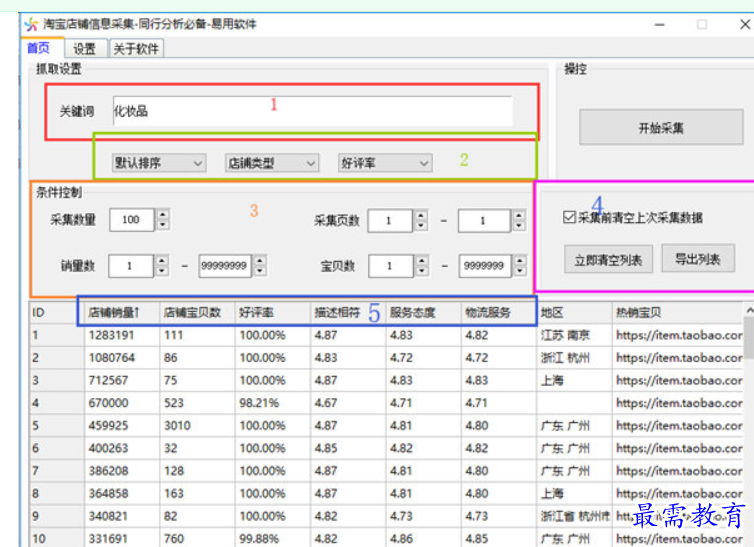Click the 关键词 input field containing 化妆品

coord(313,111)
